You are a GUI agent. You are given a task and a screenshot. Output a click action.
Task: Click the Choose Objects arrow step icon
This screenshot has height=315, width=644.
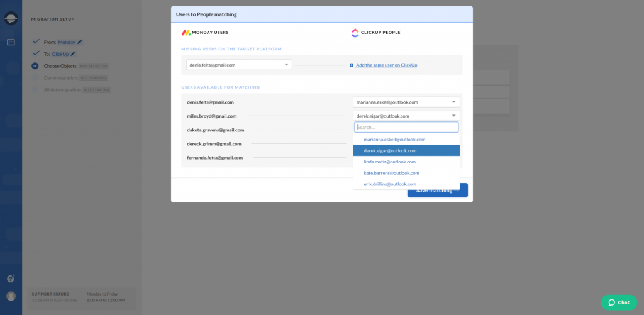pyautogui.click(x=35, y=66)
